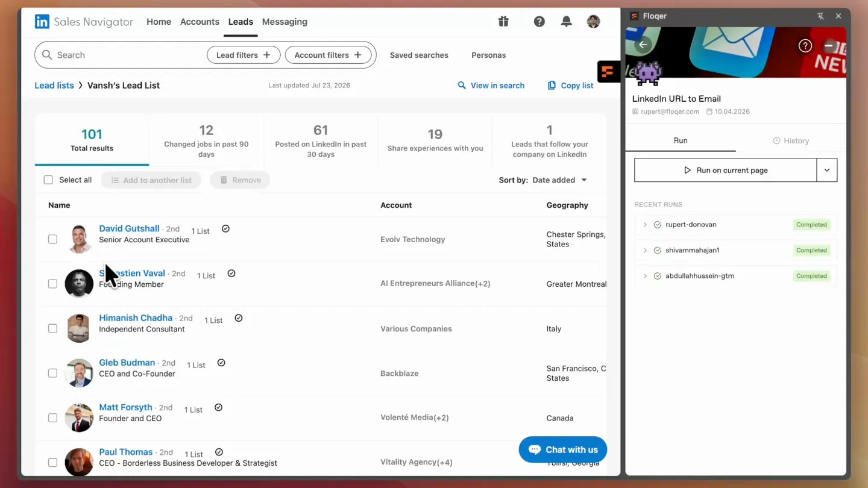Open the help question mark icon in Sales Navigator
868x488 pixels.
click(539, 22)
